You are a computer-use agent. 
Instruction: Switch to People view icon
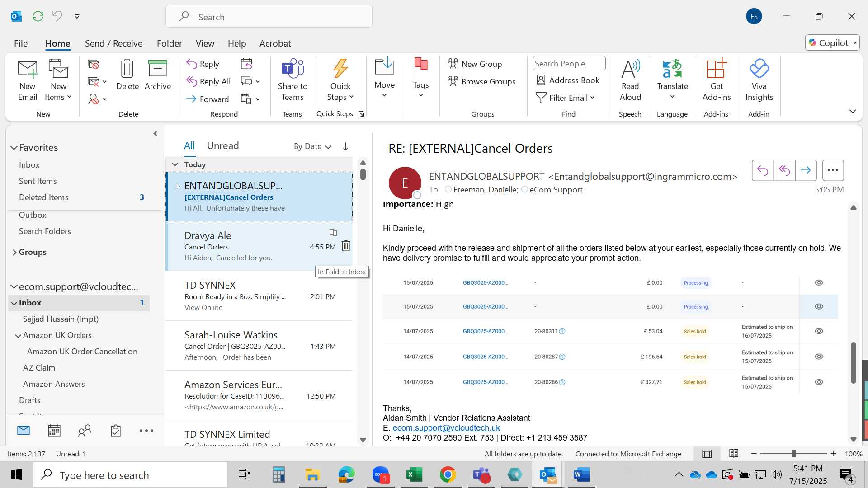coord(85,431)
